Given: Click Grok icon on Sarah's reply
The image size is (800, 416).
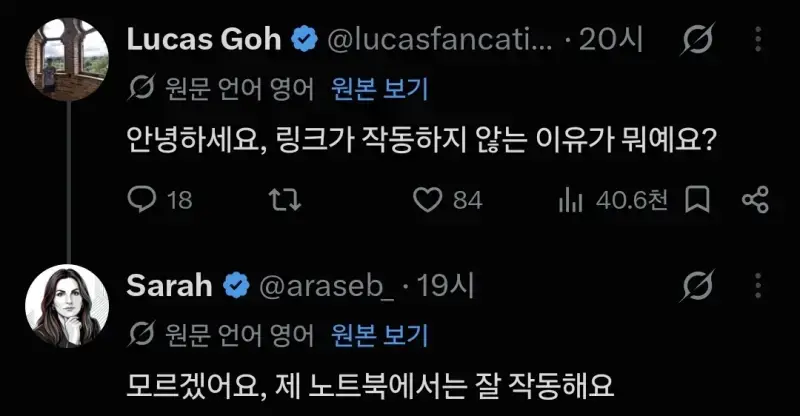Looking at the screenshot, I should point(697,285).
